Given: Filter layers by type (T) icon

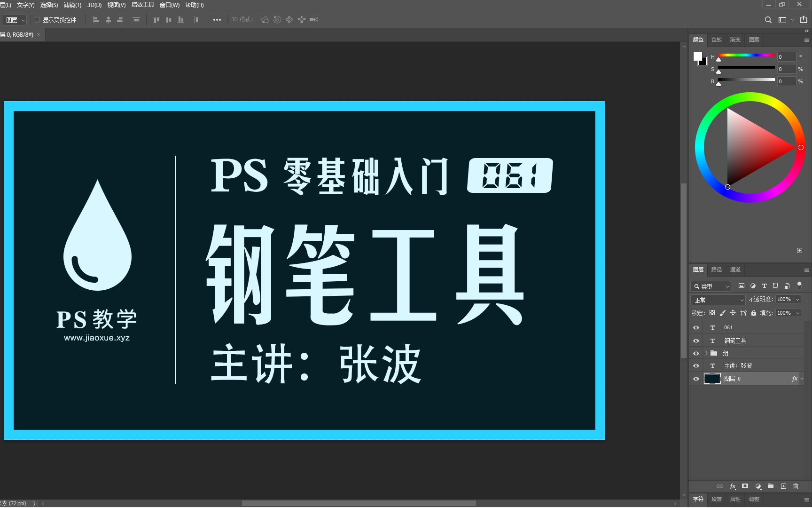Looking at the screenshot, I should (x=764, y=286).
